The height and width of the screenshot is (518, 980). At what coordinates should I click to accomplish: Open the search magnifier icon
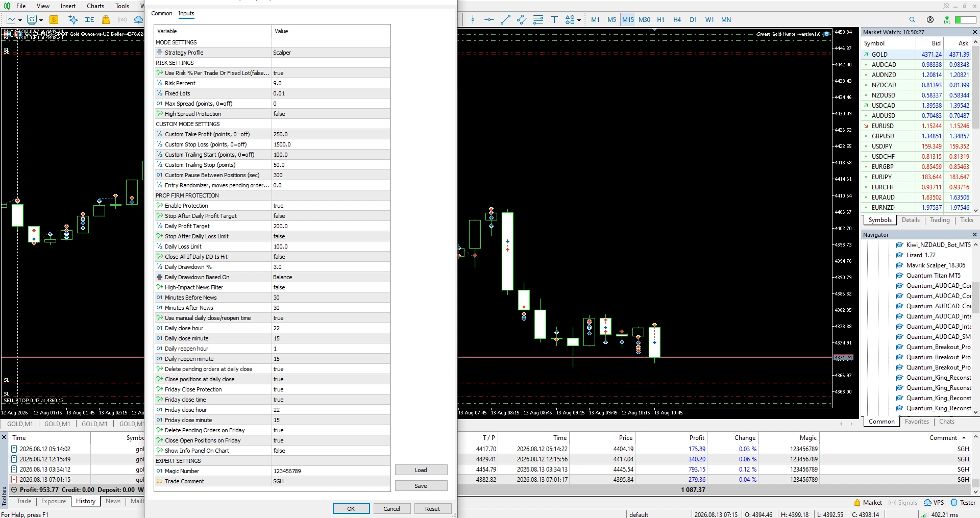[x=912, y=20]
